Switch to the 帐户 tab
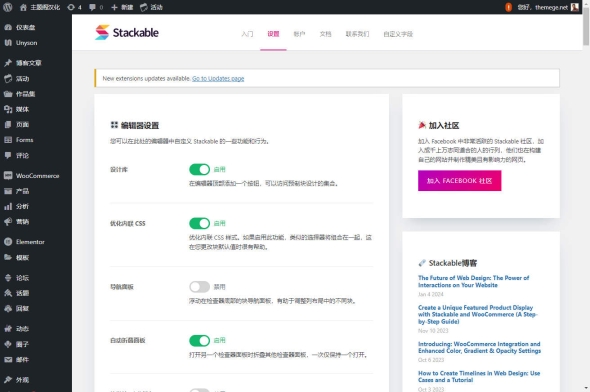 [299, 34]
